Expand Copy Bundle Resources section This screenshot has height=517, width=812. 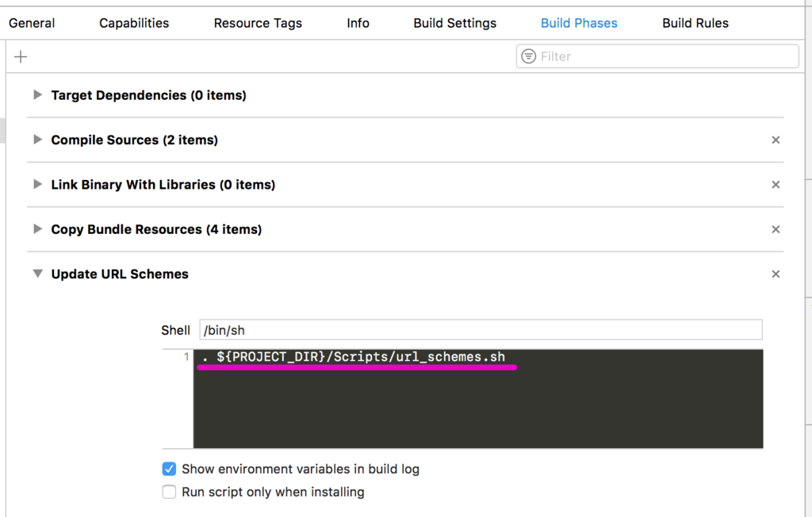[37, 228]
